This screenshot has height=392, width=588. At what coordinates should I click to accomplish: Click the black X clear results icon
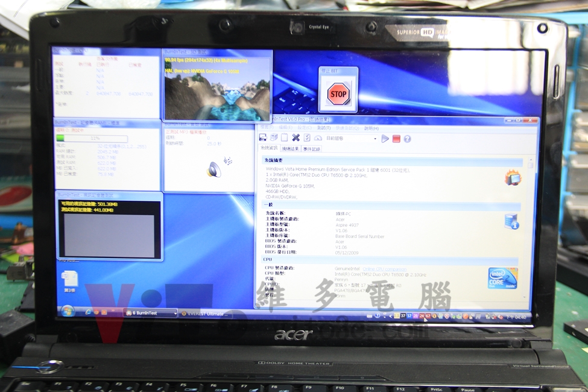(296, 138)
